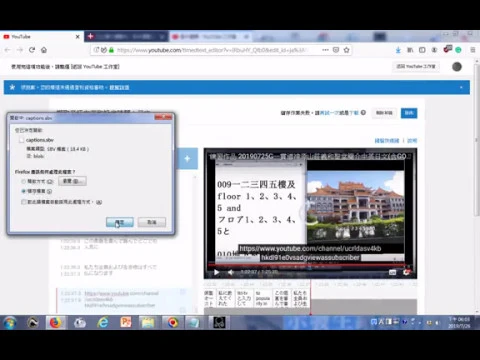This screenshot has height=360, width=480.
Task: Click the blue publish button
Action: tap(409, 113)
